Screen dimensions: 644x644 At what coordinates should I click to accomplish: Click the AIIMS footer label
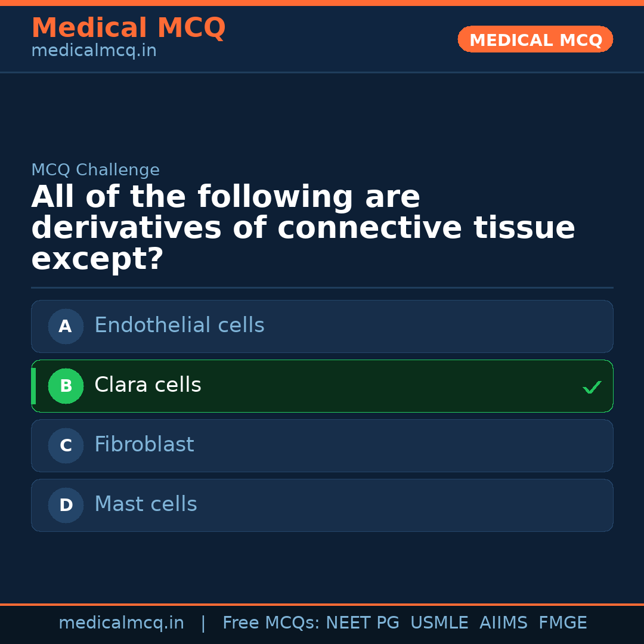click(x=504, y=622)
